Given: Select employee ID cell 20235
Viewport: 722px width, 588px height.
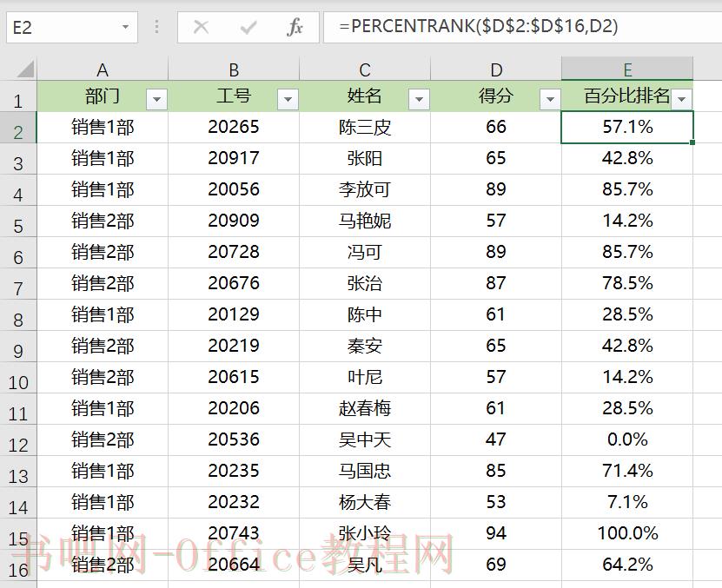Looking at the screenshot, I should pyautogui.click(x=234, y=472).
